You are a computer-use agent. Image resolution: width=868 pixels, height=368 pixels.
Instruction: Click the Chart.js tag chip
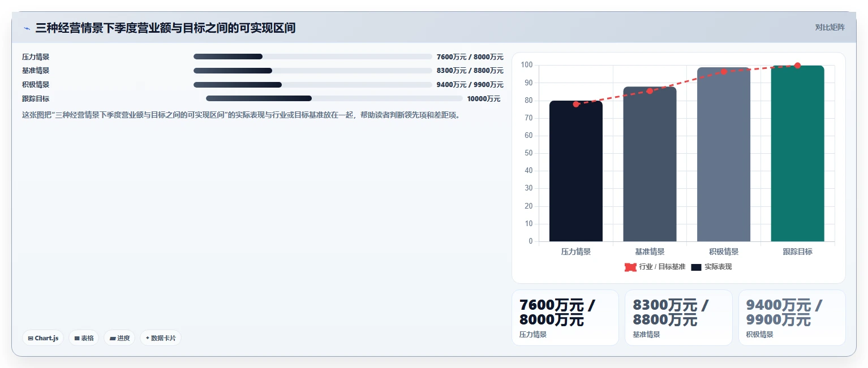click(x=43, y=338)
